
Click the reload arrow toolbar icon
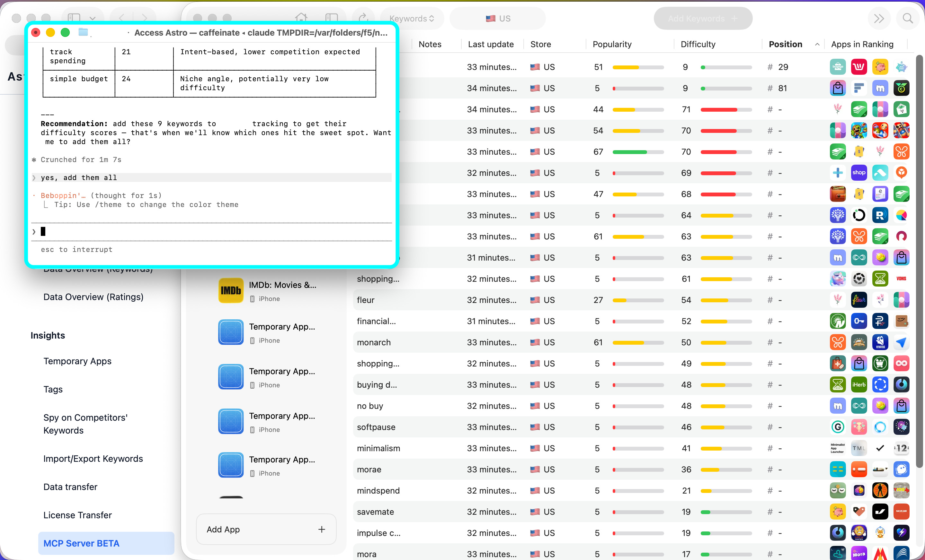tap(363, 18)
